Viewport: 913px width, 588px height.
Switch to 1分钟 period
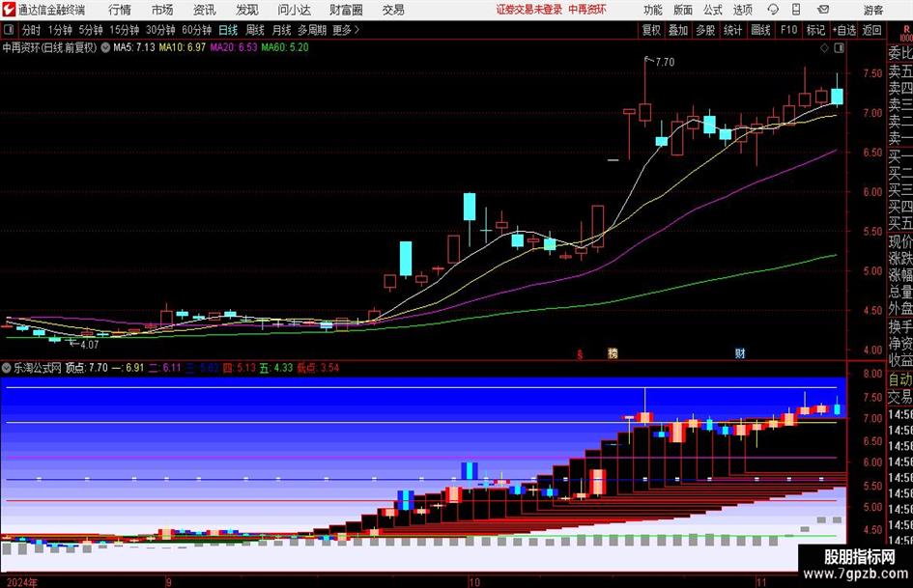pos(59,30)
